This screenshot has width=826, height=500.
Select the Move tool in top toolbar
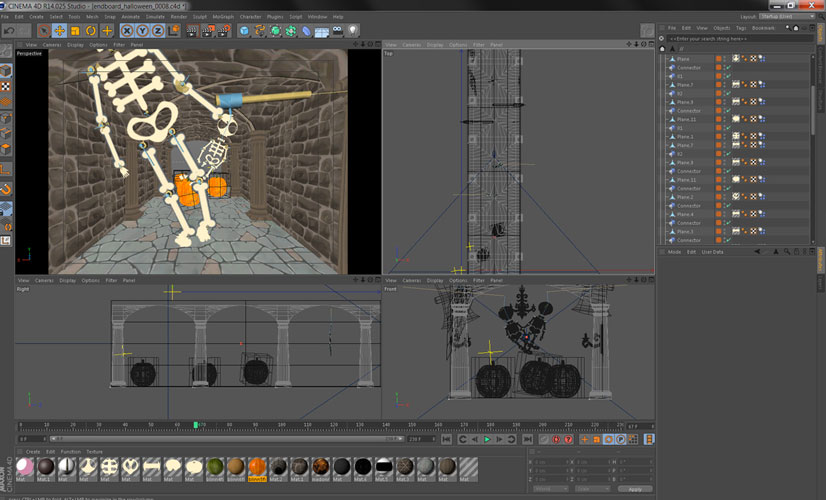click(59, 31)
